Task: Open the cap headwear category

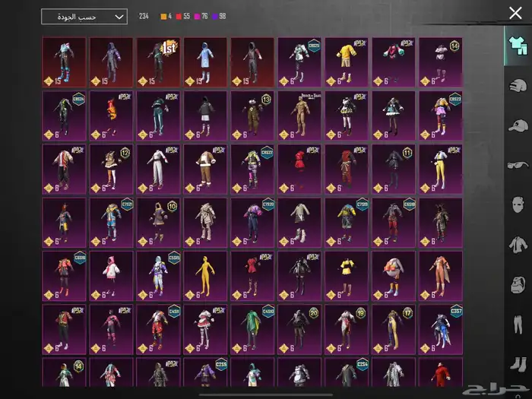Action: point(518,125)
